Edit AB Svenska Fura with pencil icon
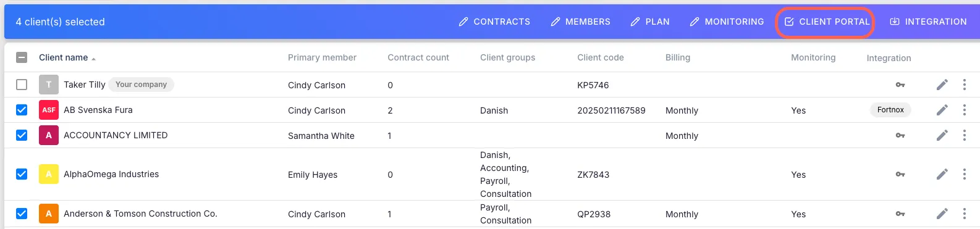This screenshot has width=980, height=229. [x=942, y=110]
